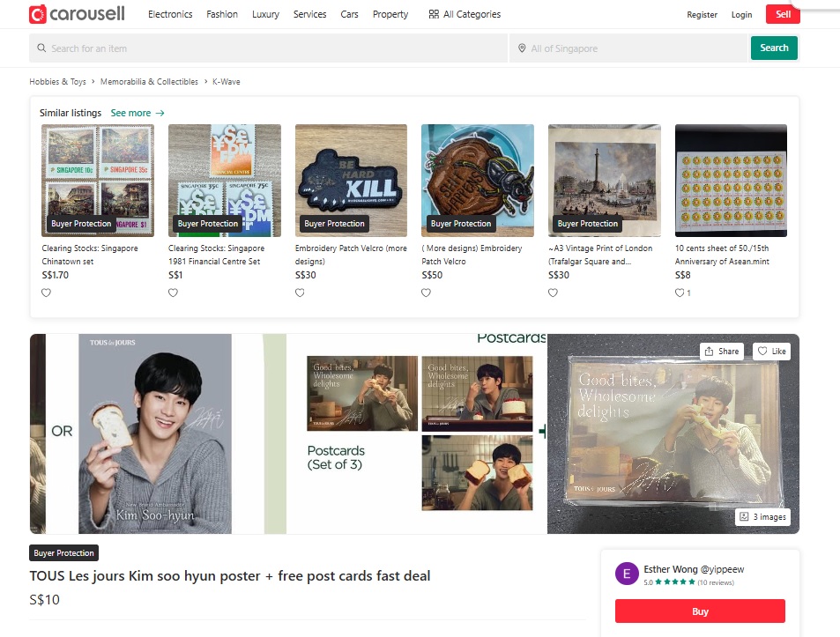Open the Fashion category menu
Viewport: 840px width, 637px height.
click(x=222, y=14)
